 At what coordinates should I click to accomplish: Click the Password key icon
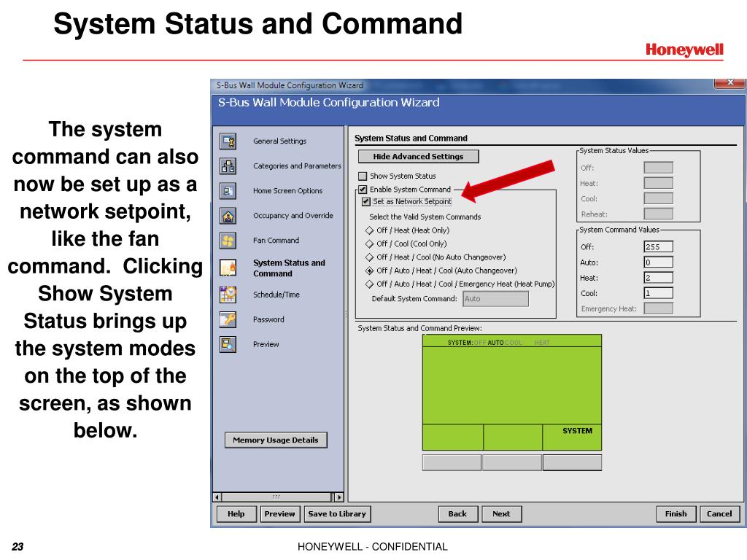[228, 319]
